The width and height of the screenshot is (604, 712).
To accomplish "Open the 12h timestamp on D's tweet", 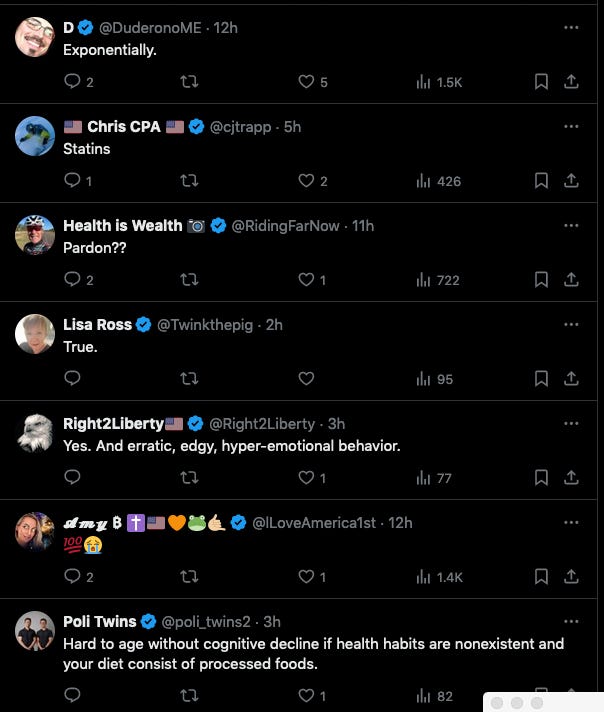I will pos(226,28).
